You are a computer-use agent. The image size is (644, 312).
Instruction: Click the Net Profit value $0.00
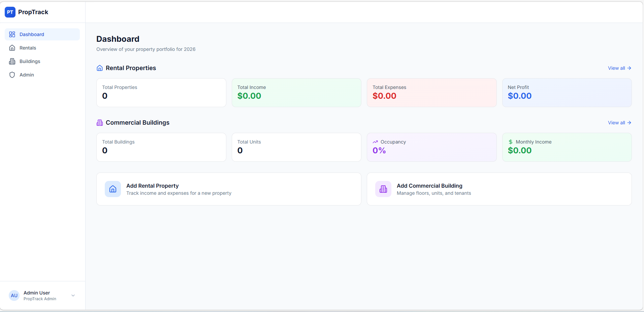520,96
